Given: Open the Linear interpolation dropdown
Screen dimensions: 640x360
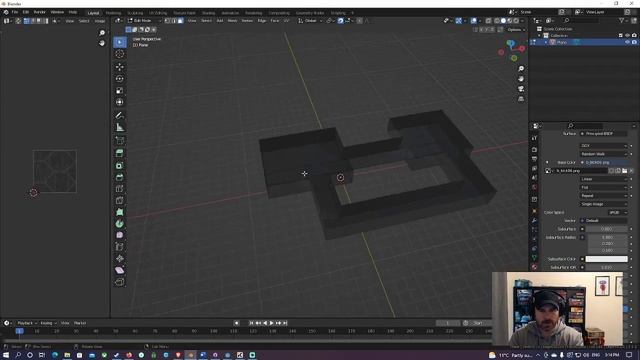Looking at the screenshot, I should pos(603,179).
